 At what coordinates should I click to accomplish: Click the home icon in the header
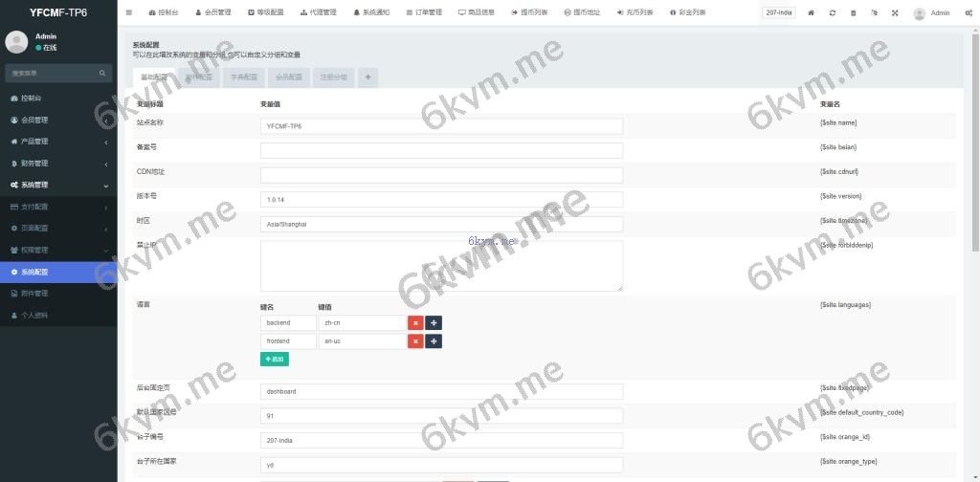pos(812,12)
